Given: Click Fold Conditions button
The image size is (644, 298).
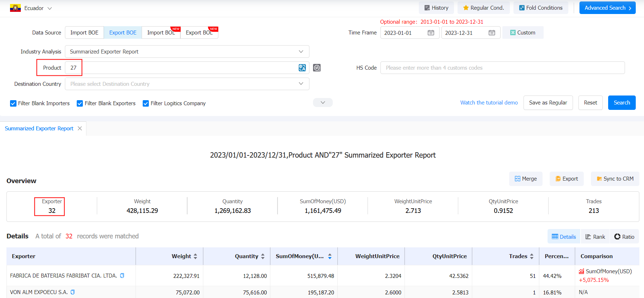Looking at the screenshot, I should coord(541,8).
